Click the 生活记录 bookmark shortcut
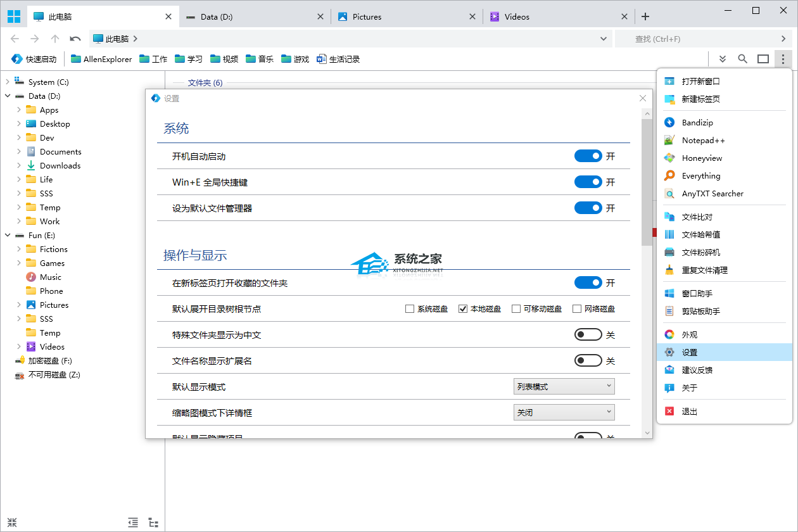This screenshot has width=798, height=532. tap(338, 59)
